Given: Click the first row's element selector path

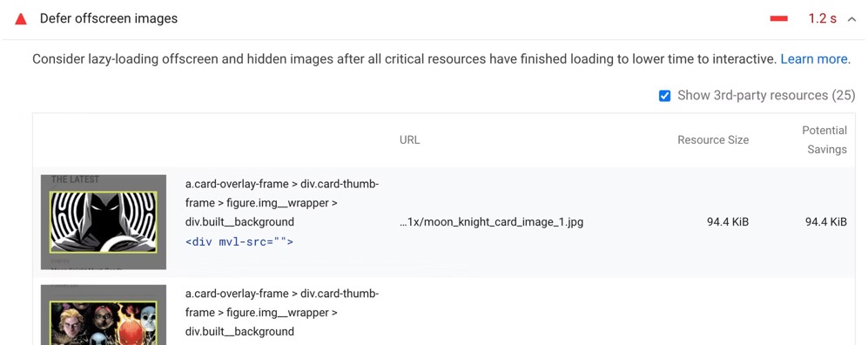Looking at the screenshot, I should pos(282,203).
